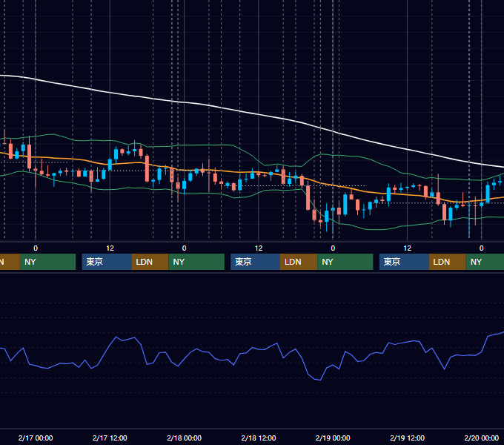
Task: Click the 2/17 12:00 time axis label
Action: tap(110, 438)
